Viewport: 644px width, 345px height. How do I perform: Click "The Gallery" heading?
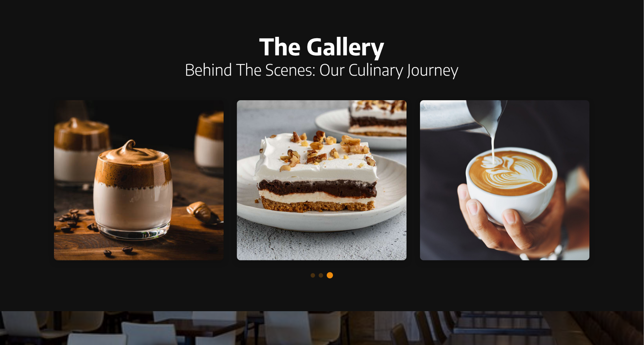point(322,47)
